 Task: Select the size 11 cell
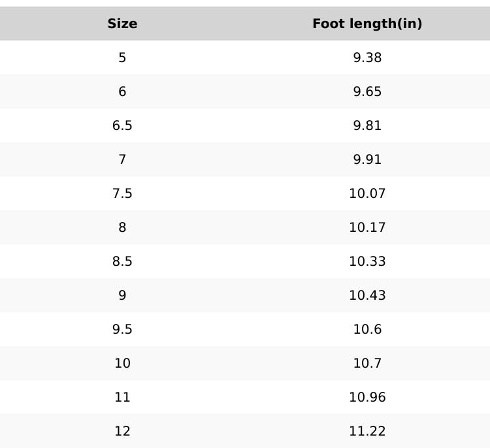tap(122, 398)
